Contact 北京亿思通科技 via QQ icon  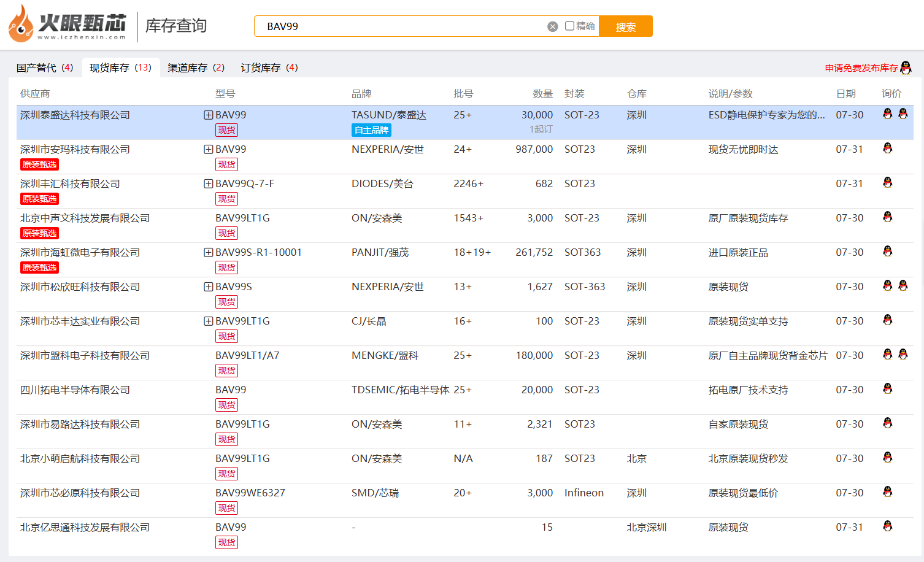tap(887, 526)
